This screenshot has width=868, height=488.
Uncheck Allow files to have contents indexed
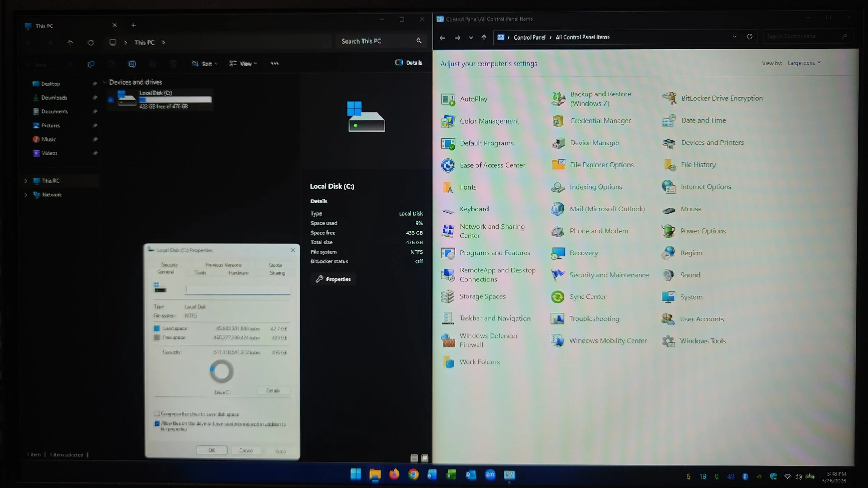157,423
